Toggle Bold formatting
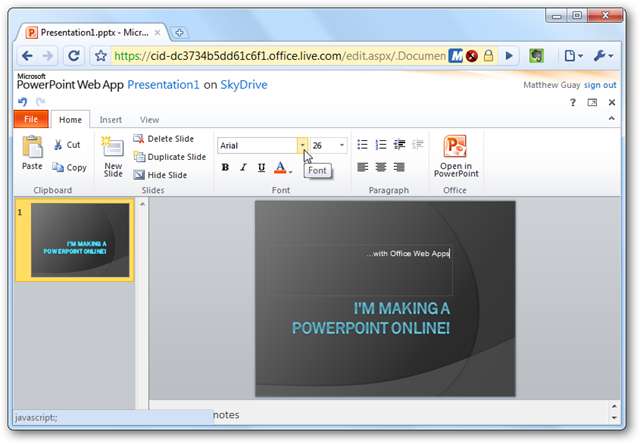640x444 pixels. 225,168
